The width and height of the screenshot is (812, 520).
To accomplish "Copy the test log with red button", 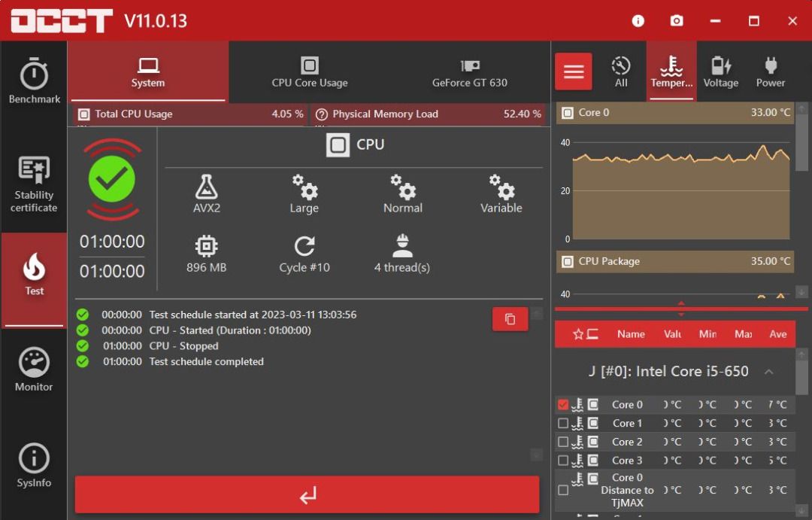I will pos(510,319).
